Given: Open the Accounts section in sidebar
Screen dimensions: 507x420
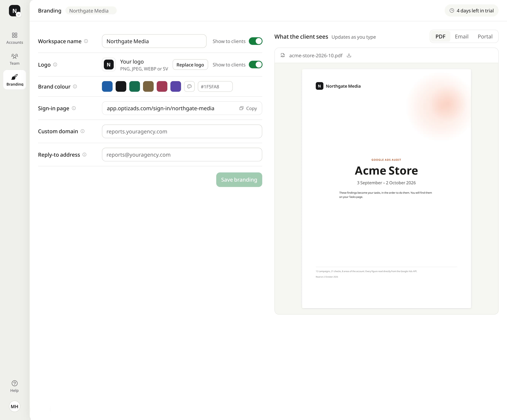Looking at the screenshot, I should click(14, 38).
